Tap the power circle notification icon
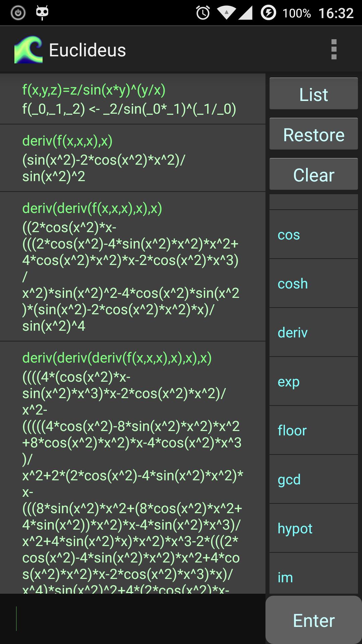The width and height of the screenshot is (362, 644). click(18, 13)
